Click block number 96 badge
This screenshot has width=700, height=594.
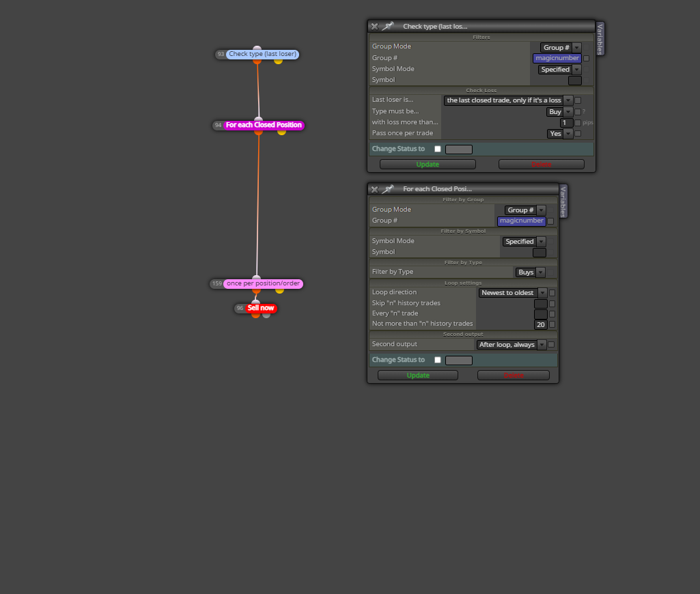point(240,308)
